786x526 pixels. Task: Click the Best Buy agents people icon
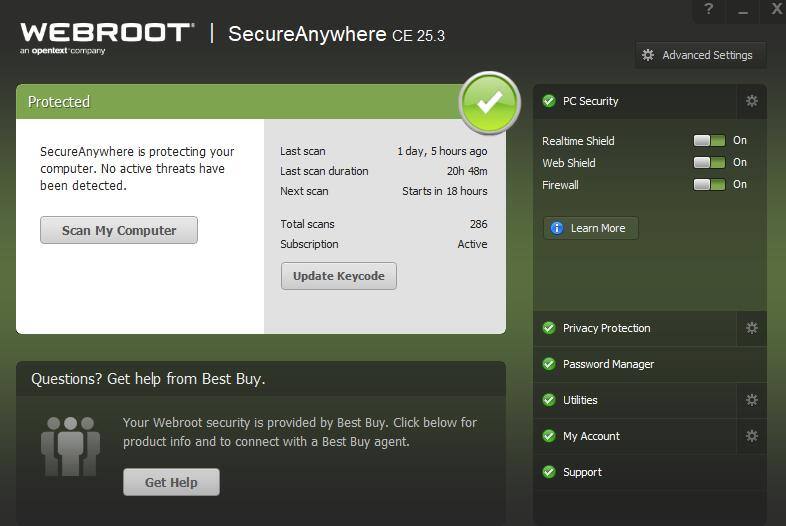tap(70, 446)
